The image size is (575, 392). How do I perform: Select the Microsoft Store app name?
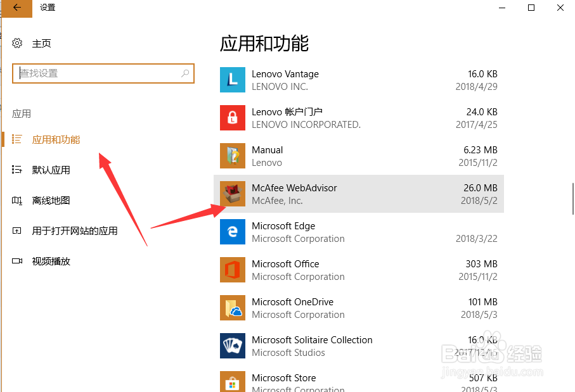(x=284, y=377)
